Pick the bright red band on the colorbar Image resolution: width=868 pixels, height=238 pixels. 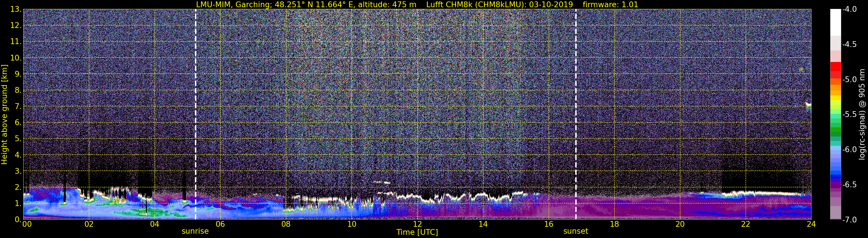pyautogui.click(x=835, y=66)
